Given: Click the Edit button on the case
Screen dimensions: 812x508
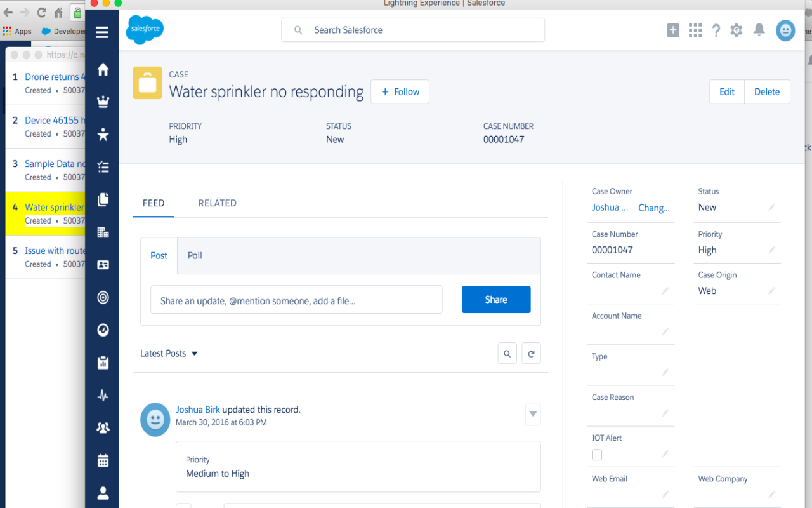Looking at the screenshot, I should [x=726, y=91].
